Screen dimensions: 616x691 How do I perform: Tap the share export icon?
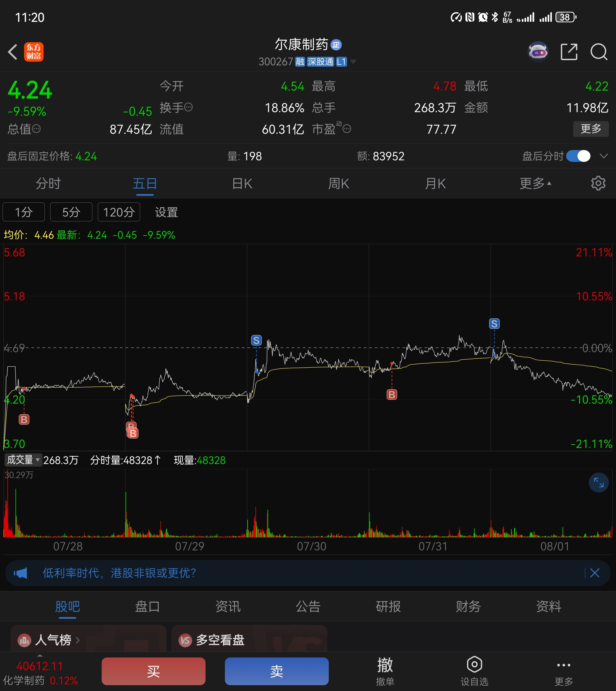569,52
